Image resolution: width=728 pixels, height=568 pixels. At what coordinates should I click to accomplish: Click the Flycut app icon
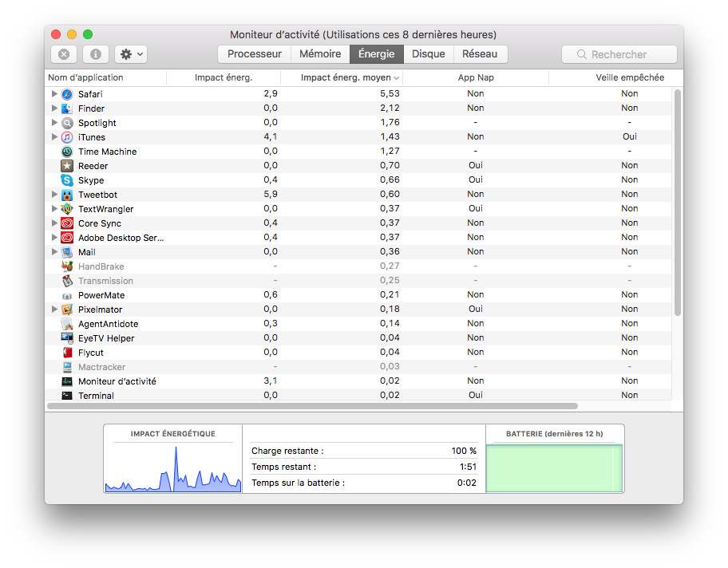point(67,353)
